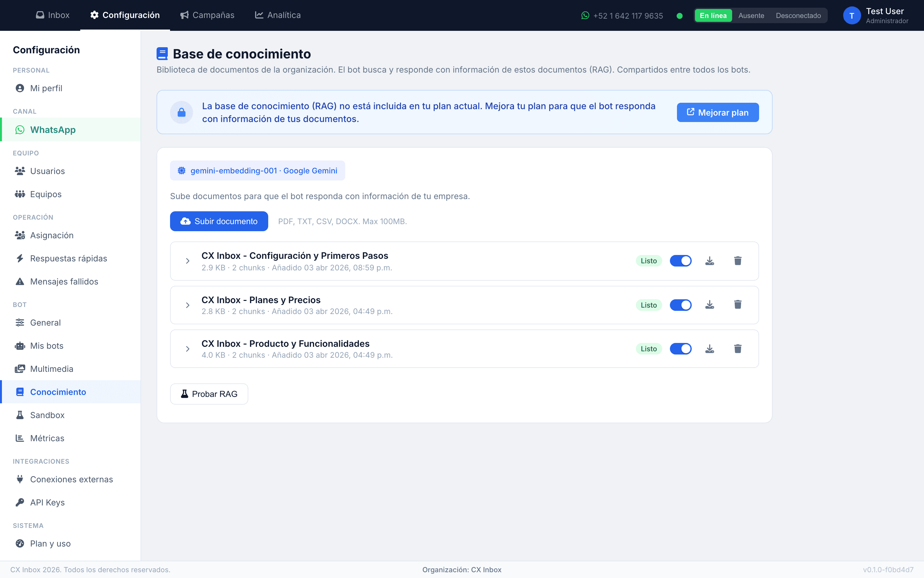Open Métricas section
This screenshot has width=924, height=578.
pos(70,438)
